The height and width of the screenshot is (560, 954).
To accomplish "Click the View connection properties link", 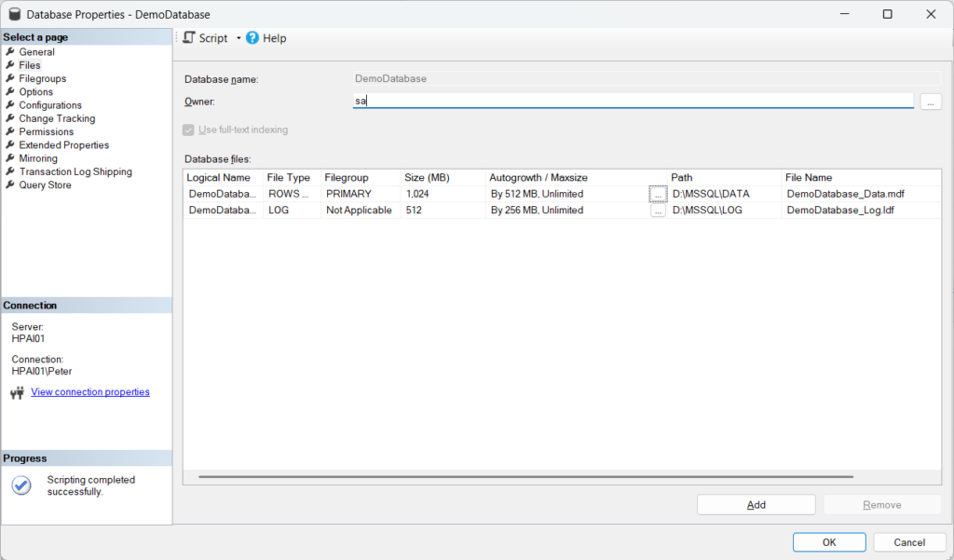I will [89, 391].
